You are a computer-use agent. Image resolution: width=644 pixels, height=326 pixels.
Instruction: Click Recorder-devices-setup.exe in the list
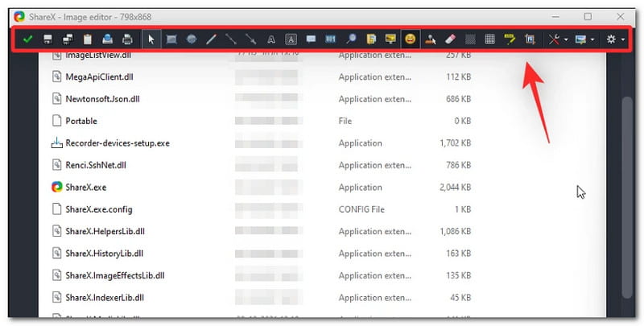point(118,143)
